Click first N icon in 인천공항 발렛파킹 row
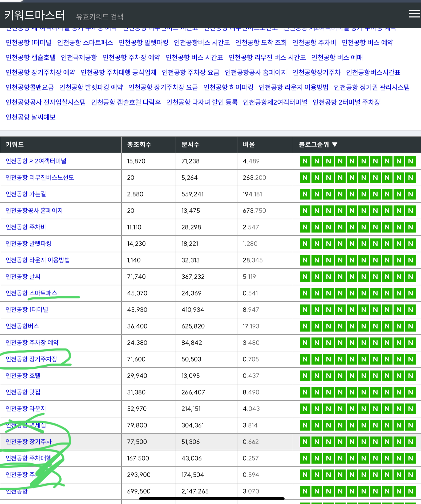This screenshot has height=504, width=421. [x=305, y=244]
